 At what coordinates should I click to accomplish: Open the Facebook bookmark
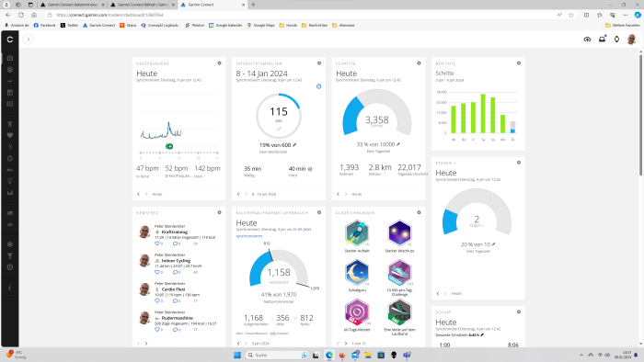(44, 26)
